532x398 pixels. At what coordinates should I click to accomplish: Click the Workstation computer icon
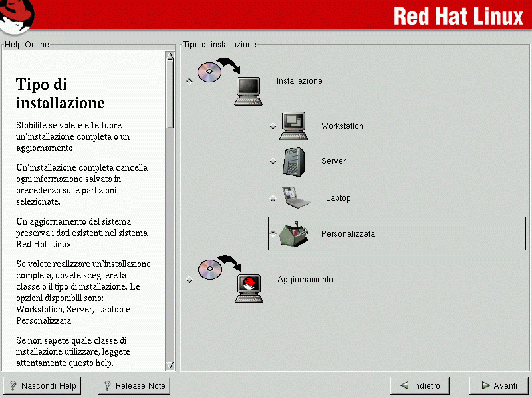click(x=293, y=126)
